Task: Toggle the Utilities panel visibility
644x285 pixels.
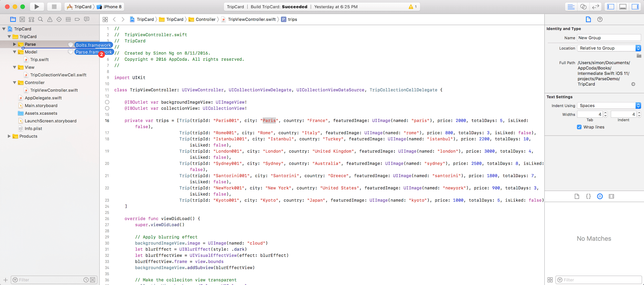Action: [635, 7]
